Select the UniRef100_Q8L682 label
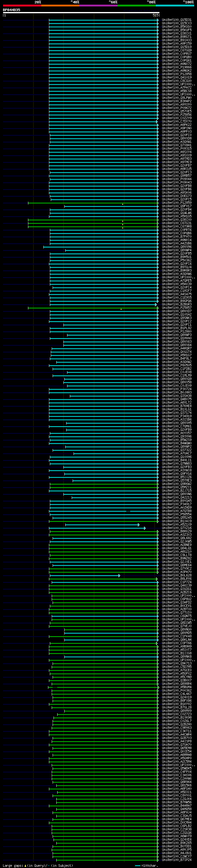Screen dimensions: 197x868 (x=177, y=538)
